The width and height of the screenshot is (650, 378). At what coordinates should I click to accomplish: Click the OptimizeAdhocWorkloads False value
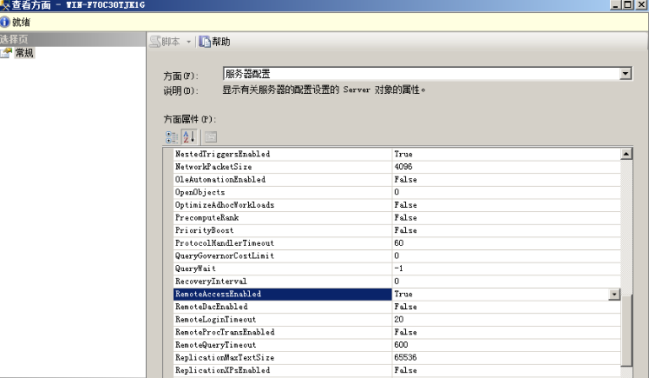[x=405, y=205]
